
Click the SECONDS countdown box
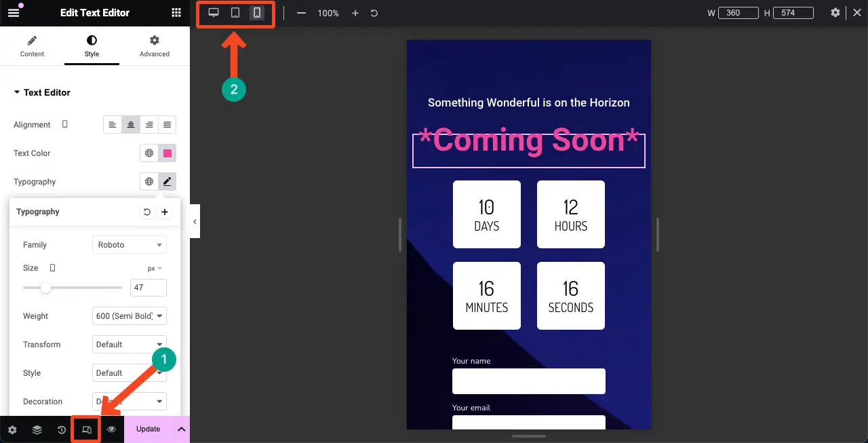[x=571, y=296]
